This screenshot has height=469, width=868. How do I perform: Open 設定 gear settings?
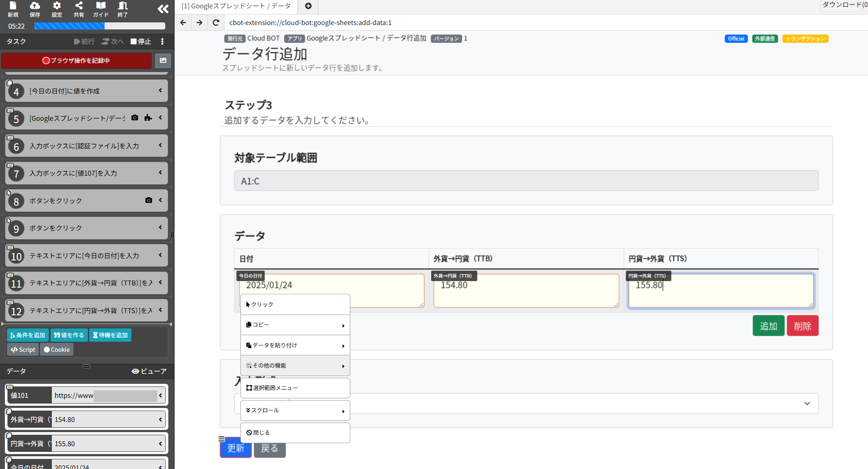point(57,9)
